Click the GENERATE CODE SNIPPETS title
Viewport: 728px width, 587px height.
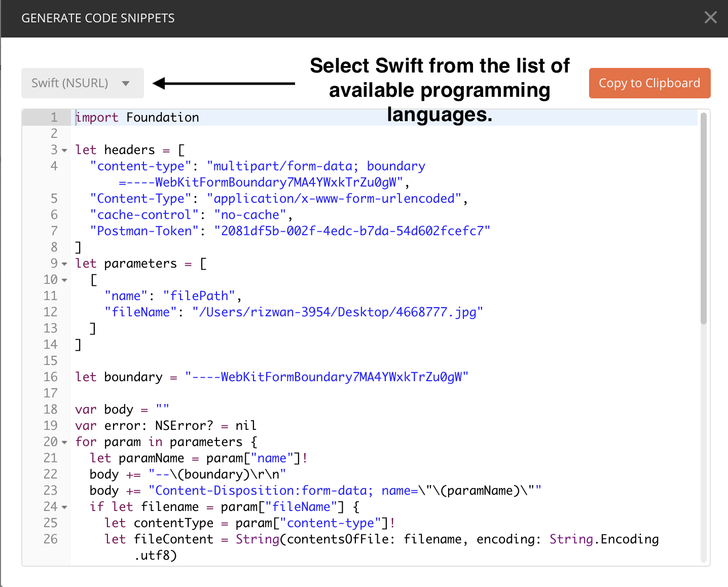(x=98, y=18)
